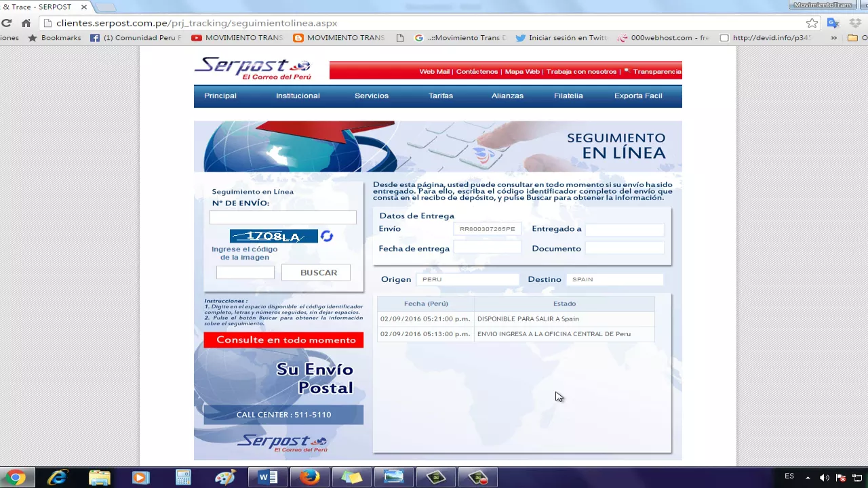This screenshot has width=868, height=488.
Task: Click the Envío tracking number field
Action: [x=487, y=229]
